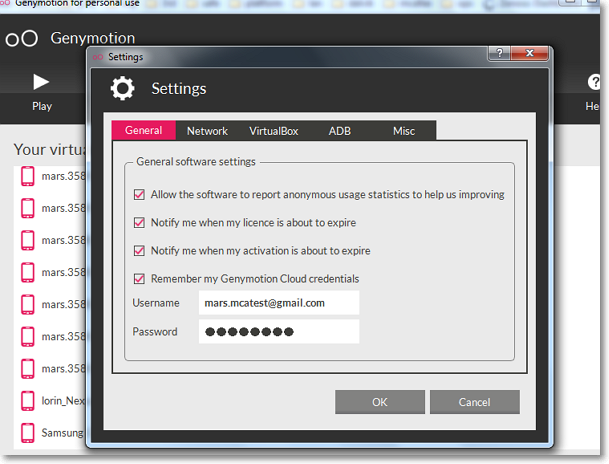Click phone icon beside lorin_Nex device

[x=28, y=400]
